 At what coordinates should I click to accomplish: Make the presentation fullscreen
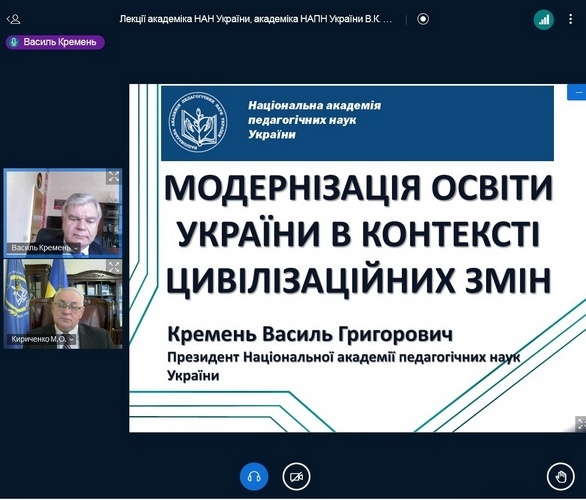(580, 424)
